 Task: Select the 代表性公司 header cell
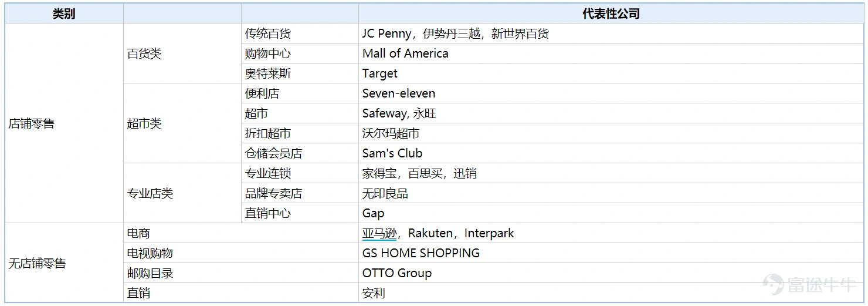611,14
